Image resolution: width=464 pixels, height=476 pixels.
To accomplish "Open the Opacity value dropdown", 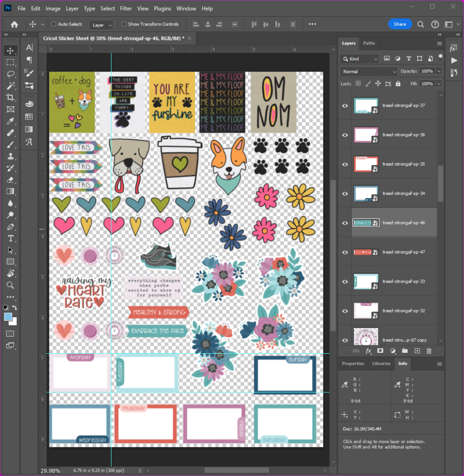I will click(438, 72).
